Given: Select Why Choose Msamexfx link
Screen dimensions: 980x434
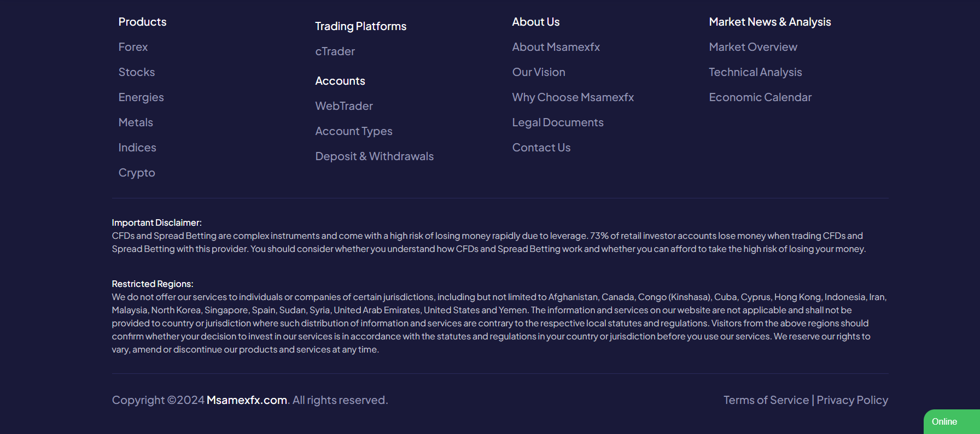Looking at the screenshot, I should [573, 97].
